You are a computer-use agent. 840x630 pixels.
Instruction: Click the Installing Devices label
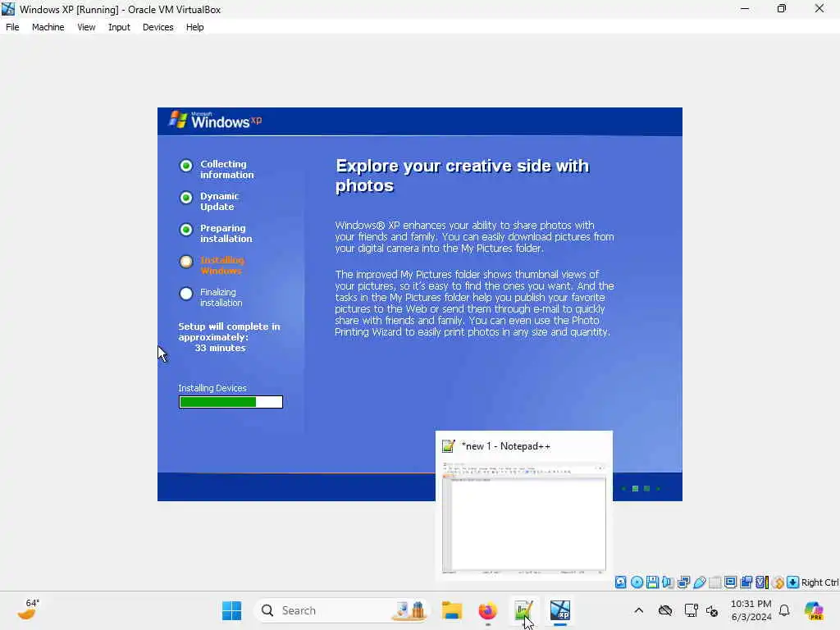click(212, 388)
